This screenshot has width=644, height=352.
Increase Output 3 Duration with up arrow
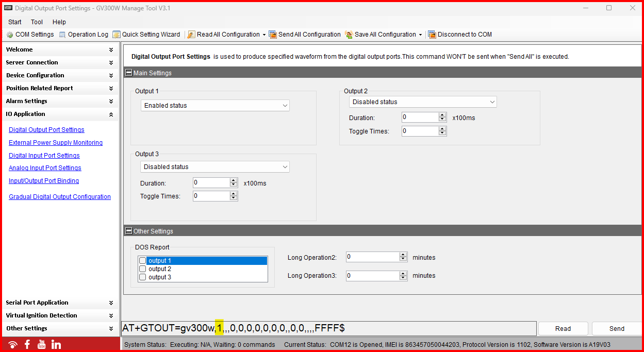(x=234, y=180)
